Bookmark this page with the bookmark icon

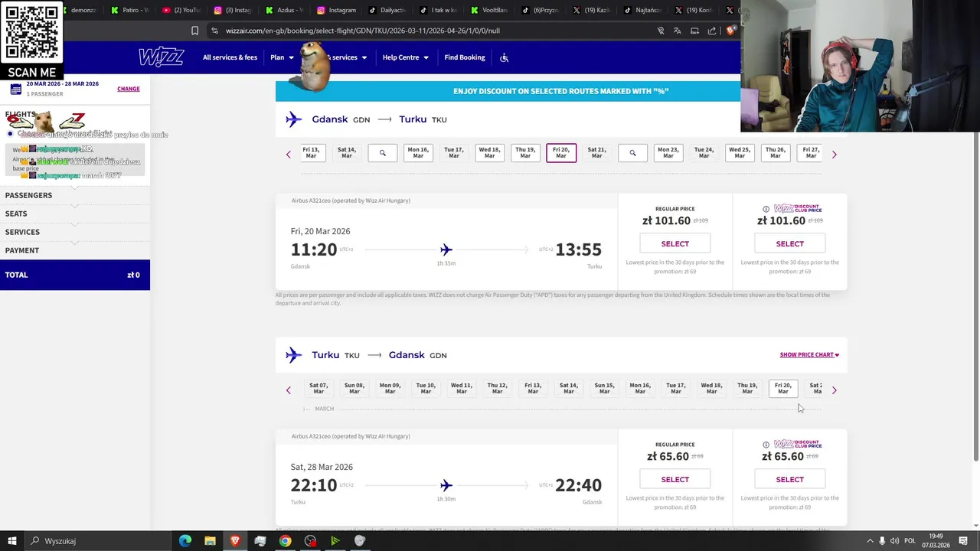click(194, 31)
